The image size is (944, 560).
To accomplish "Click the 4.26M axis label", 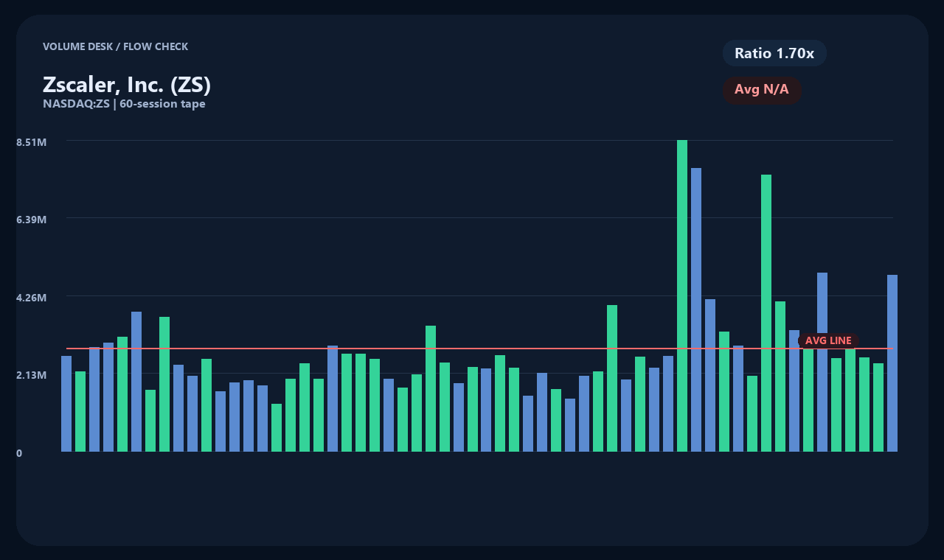I will [32, 298].
